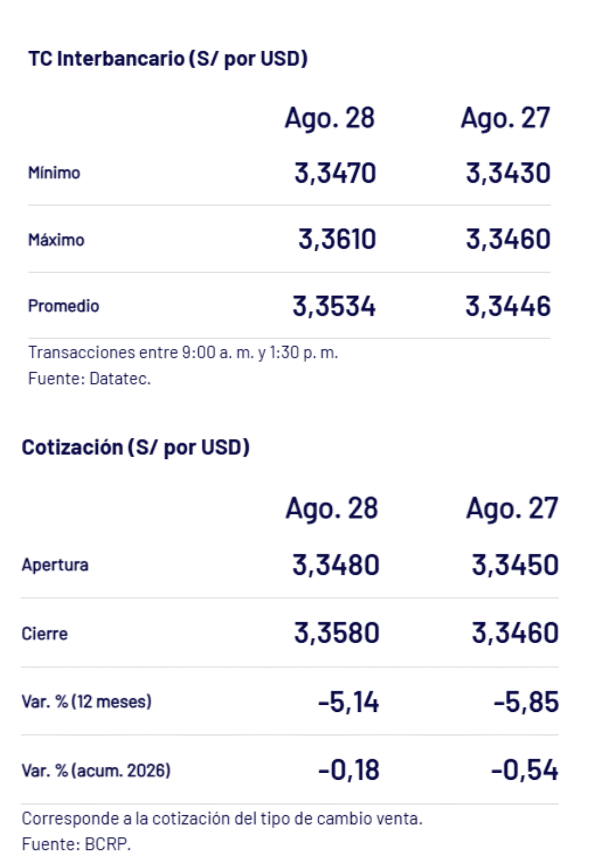The width and height of the screenshot is (595, 868).
Task: Click the Cierre row label
Action: tap(45, 633)
